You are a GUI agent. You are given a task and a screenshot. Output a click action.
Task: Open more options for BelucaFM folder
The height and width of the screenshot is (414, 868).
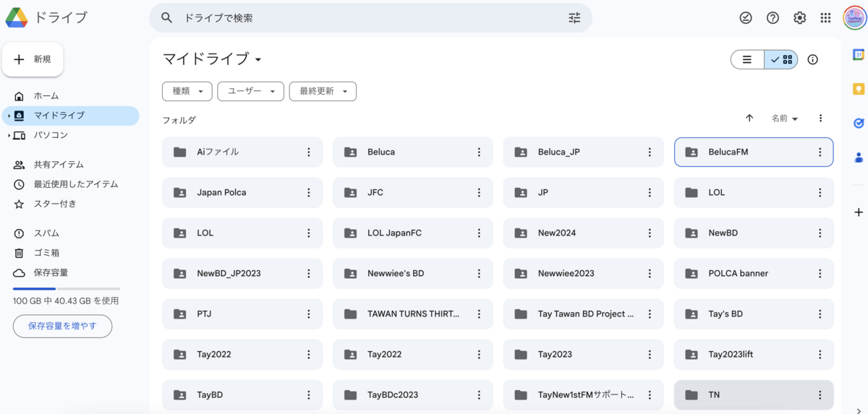820,152
